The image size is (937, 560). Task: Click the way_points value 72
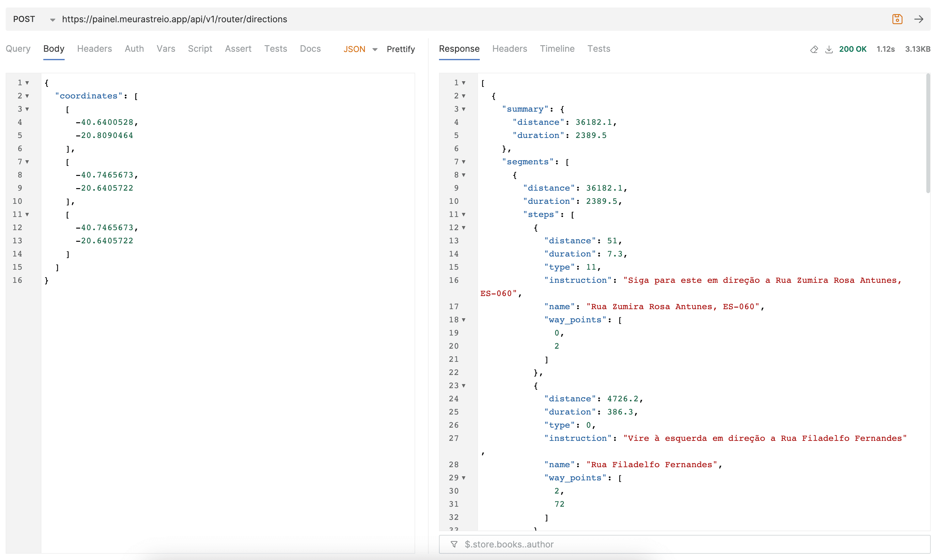pyautogui.click(x=559, y=504)
